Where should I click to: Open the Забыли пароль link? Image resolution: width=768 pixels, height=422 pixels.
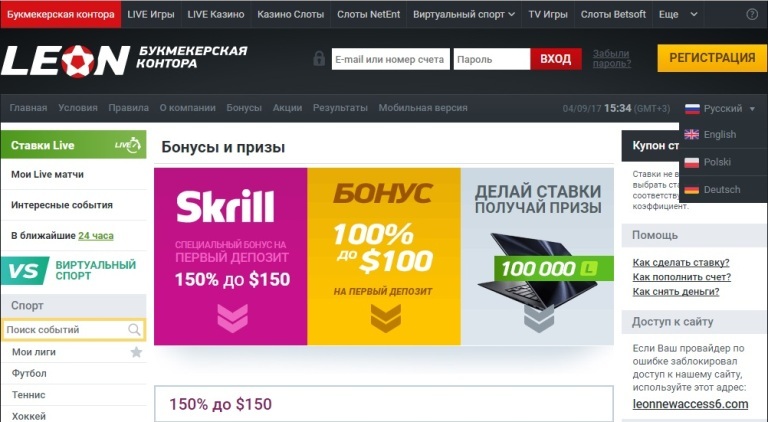point(611,59)
